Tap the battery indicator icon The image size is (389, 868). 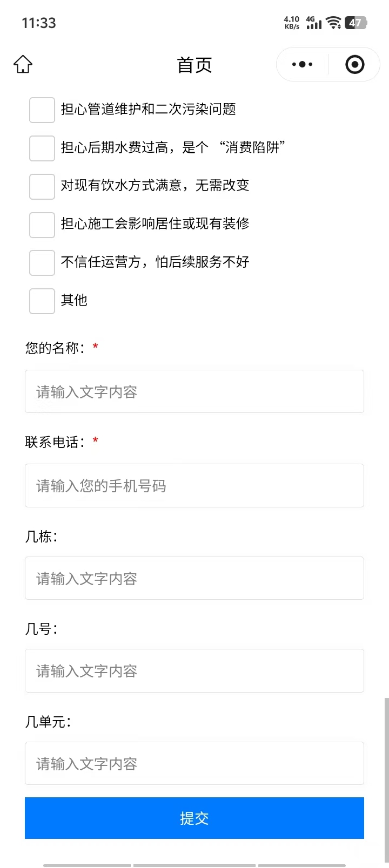(x=356, y=23)
